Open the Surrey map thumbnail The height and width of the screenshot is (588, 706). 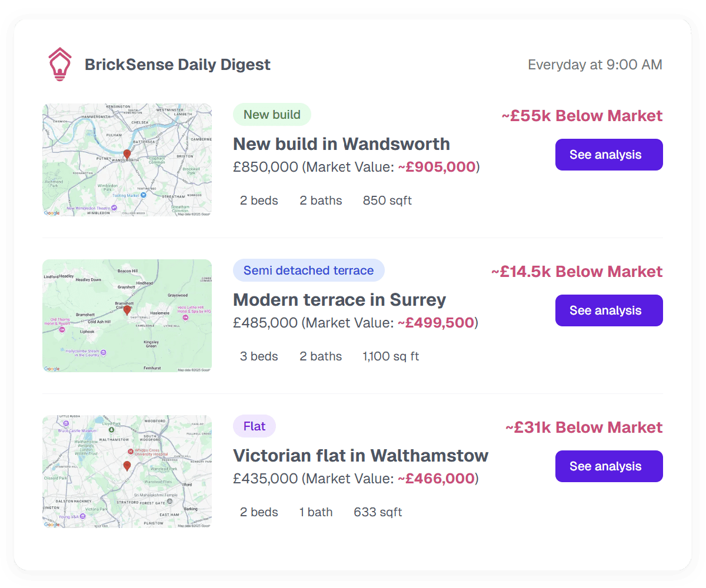127,316
